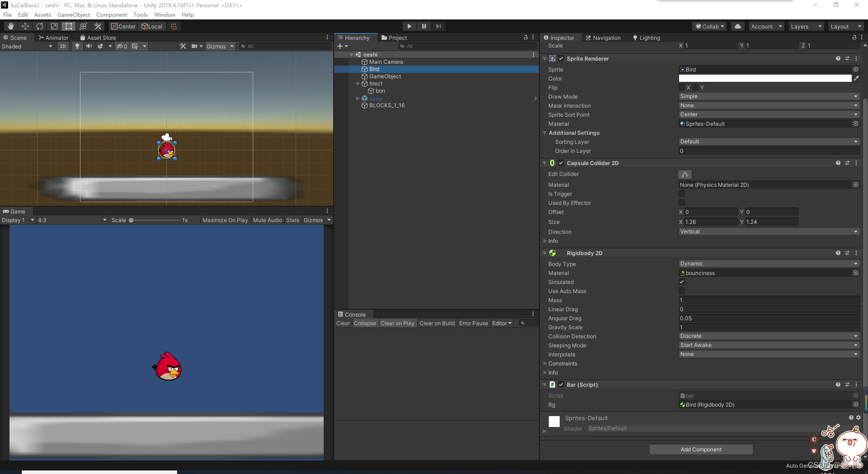This screenshot has width=868, height=474.
Task: Open Sprite object picker circle
Action: coord(856,69)
